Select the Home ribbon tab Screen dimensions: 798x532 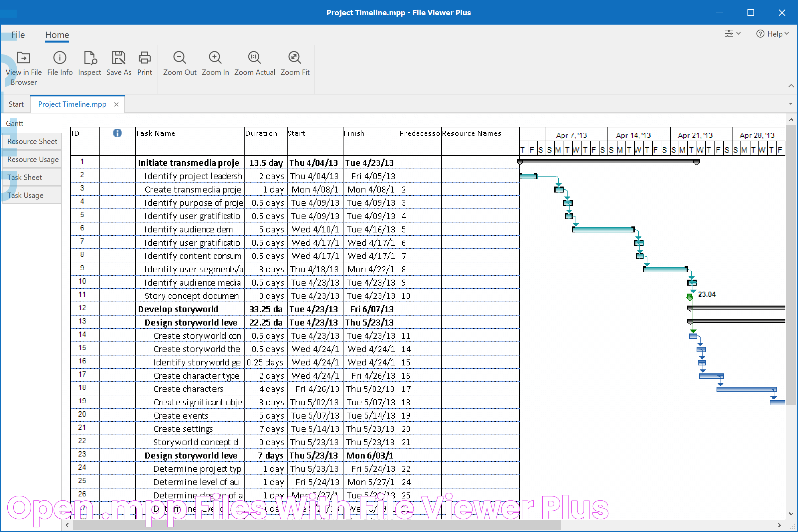pos(57,35)
